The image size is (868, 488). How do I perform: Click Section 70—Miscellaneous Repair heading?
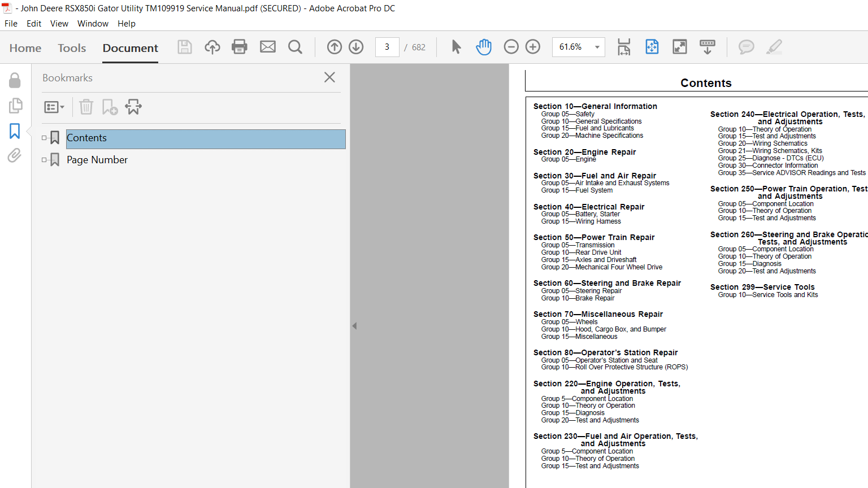tap(598, 314)
